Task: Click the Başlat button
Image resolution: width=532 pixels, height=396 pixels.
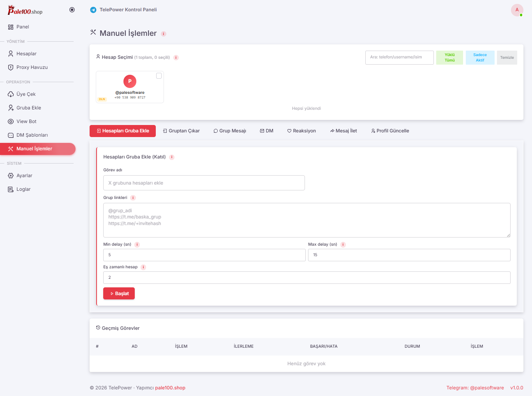Action: [x=119, y=294]
